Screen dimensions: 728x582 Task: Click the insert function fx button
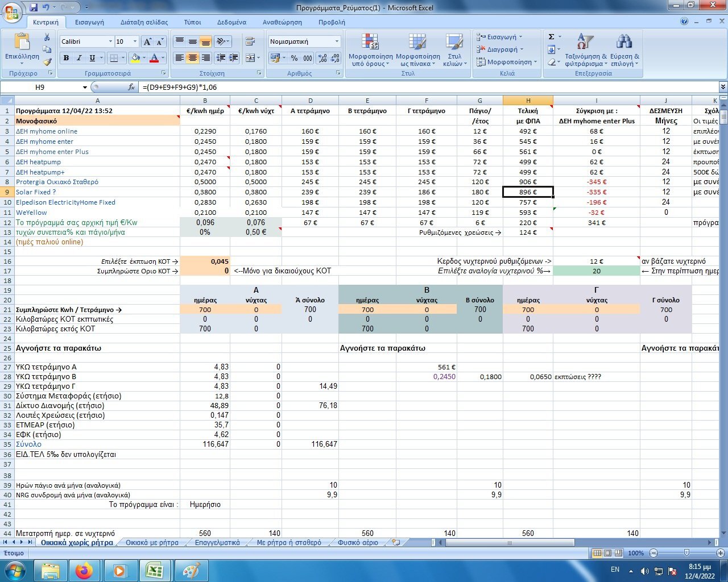(x=131, y=88)
